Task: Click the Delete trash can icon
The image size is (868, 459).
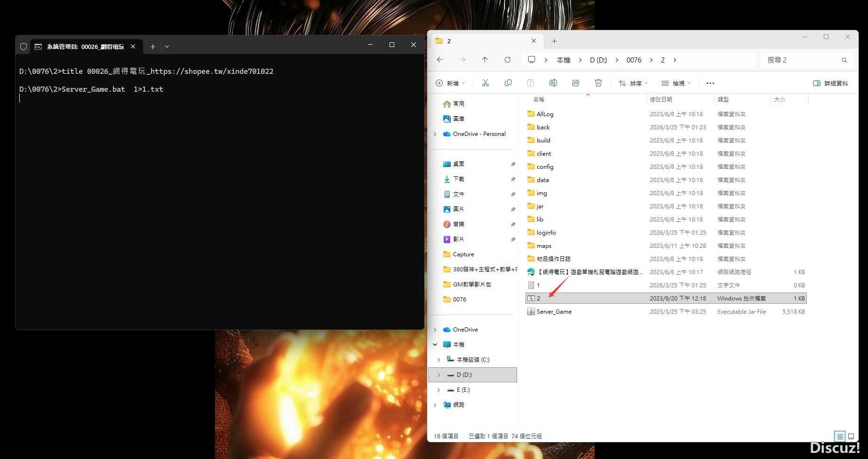Action: pos(598,83)
